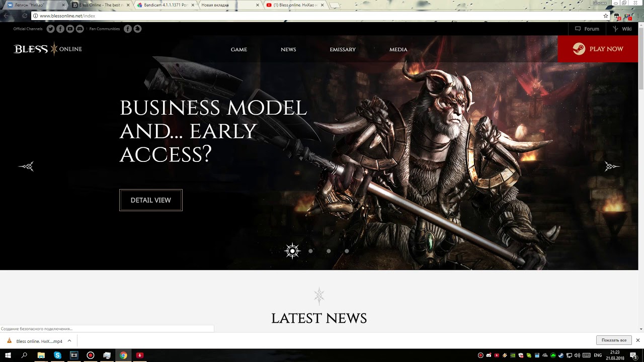Open the Fan Communities Reddit icon
This screenshot has height=362, width=644.
pyautogui.click(x=137, y=29)
